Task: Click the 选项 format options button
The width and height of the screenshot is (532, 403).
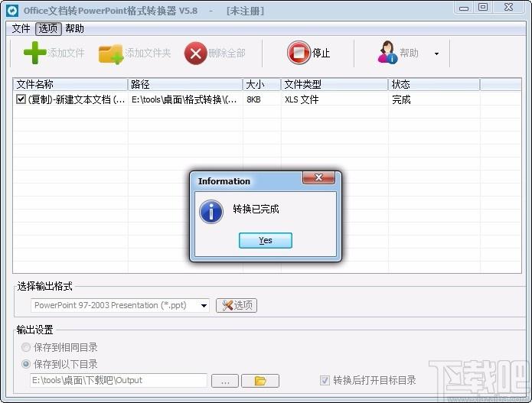Action: tap(237, 305)
